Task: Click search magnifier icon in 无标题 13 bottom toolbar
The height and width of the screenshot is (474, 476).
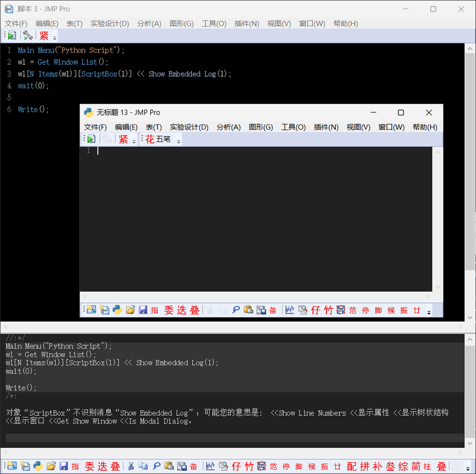Action: tap(236, 310)
